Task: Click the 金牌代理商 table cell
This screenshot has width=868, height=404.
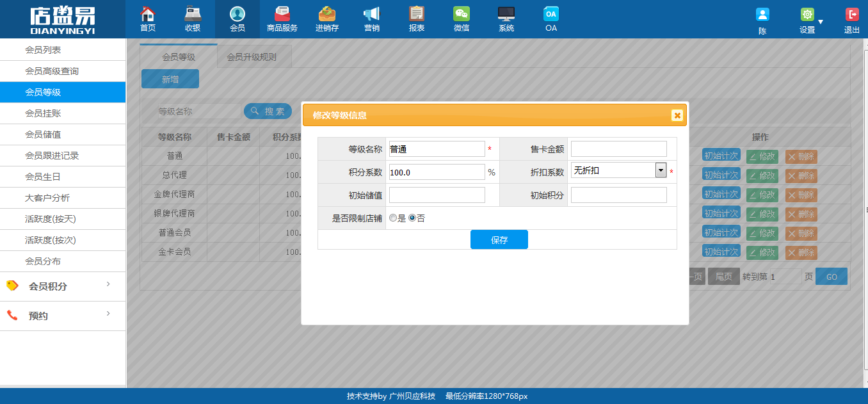Action: (175, 194)
